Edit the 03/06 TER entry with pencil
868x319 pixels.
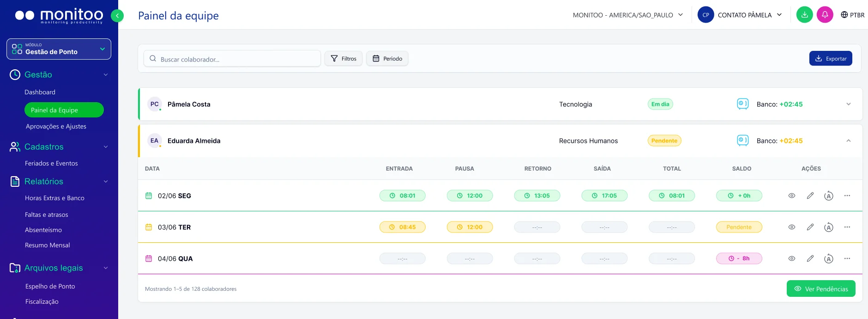coord(810,227)
